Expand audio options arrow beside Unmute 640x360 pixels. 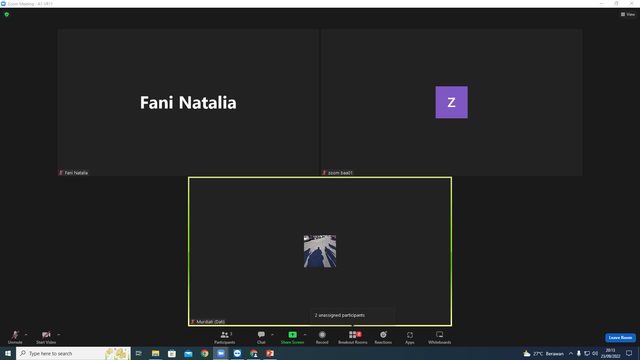(26, 335)
